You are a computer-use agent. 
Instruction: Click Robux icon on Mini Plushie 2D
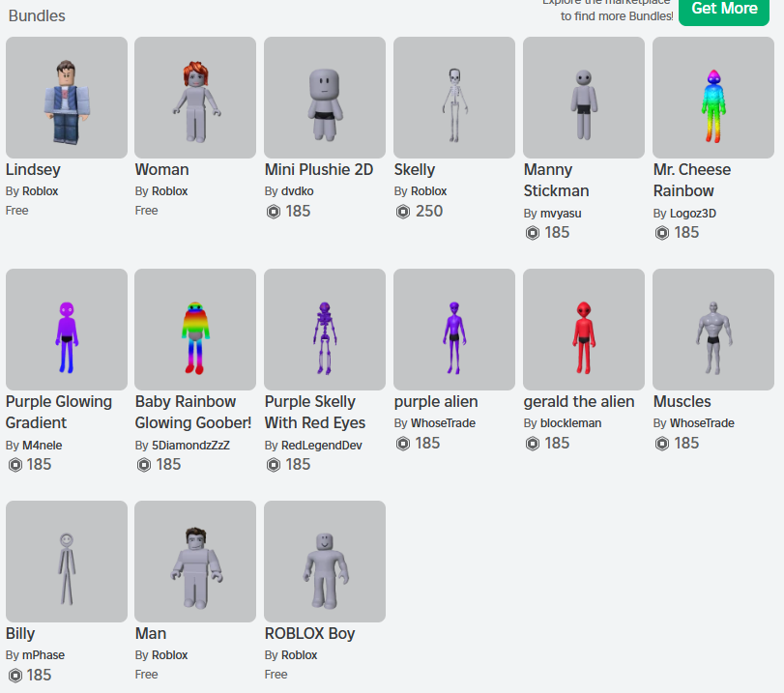[x=274, y=212]
